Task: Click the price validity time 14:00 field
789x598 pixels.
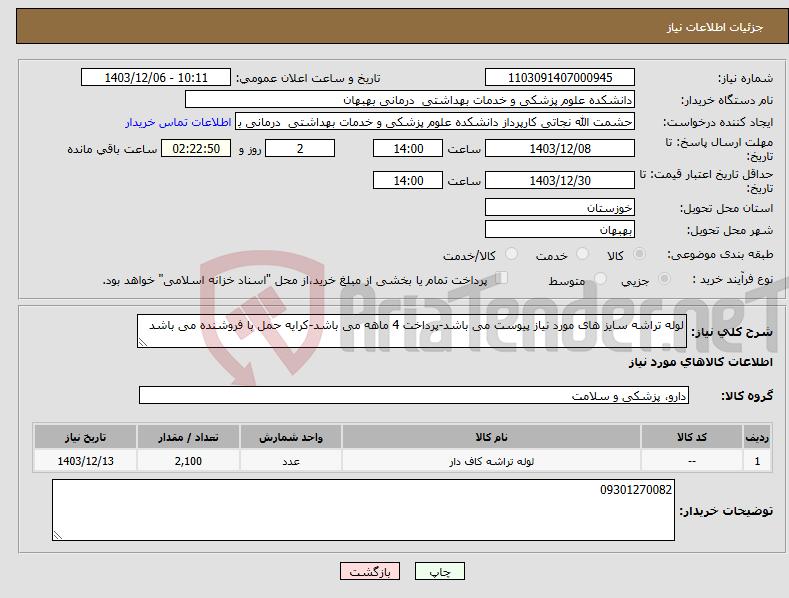Action: click(x=408, y=180)
